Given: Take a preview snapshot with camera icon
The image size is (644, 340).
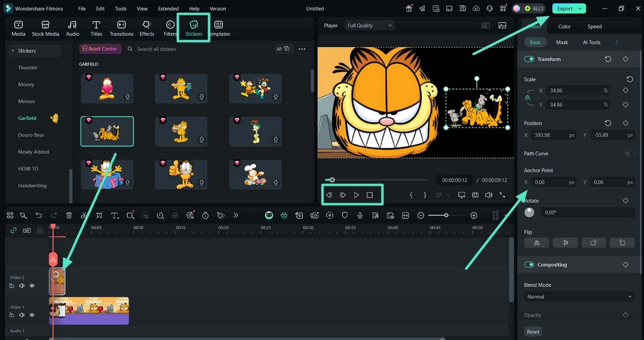Looking at the screenshot, I should pos(475,195).
